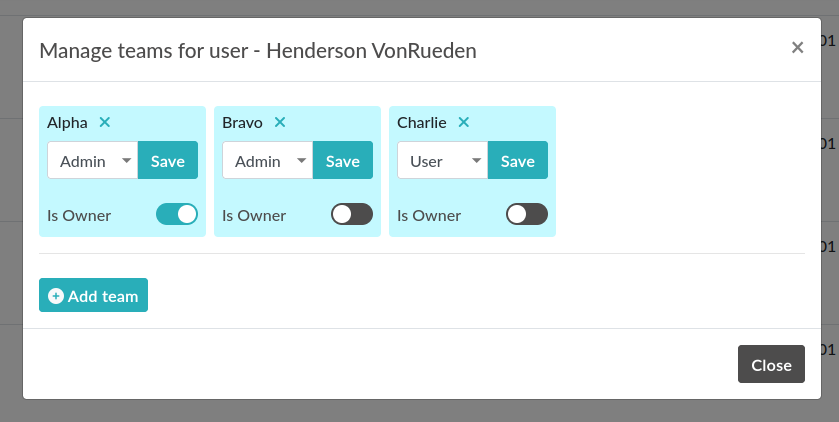839x422 pixels.
Task: Click the Charlie team name label
Action: 421,123
